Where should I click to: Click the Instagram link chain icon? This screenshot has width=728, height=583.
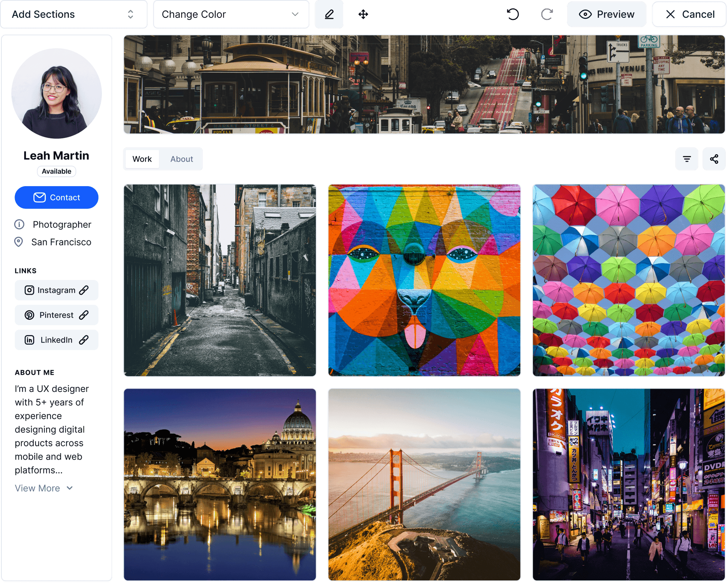(x=84, y=290)
